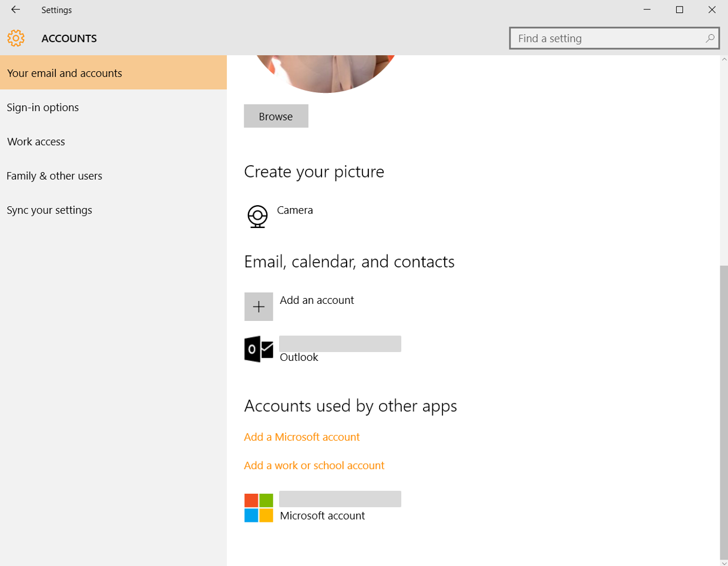Select the Outlook account label
The image size is (728, 566).
299,357
